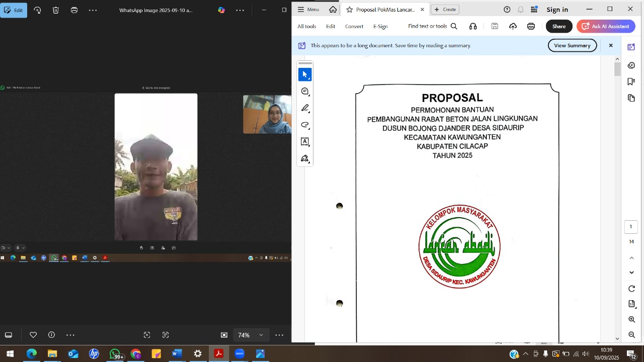
Task: Select the Highlight tool in Acrobat toolbar
Action: pyautogui.click(x=305, y=108)
